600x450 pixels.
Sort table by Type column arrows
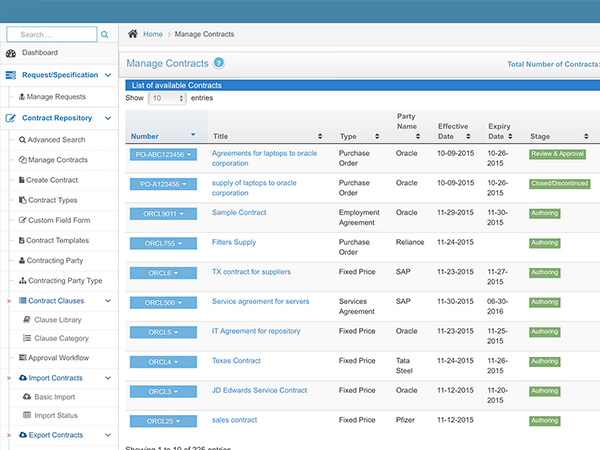(377, 136)
